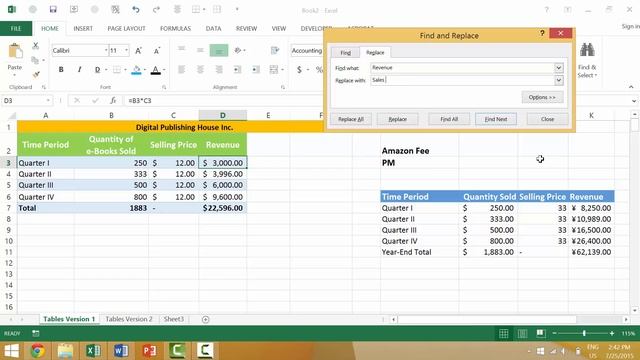
Task: Apply the red Font Color
Action: [156, 70]
